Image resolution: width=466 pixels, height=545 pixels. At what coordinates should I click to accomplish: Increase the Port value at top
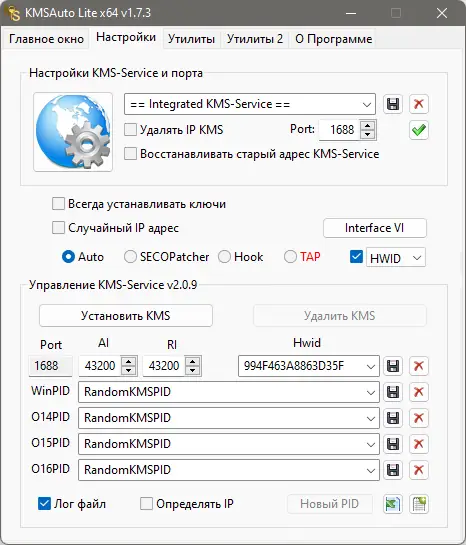point(368,125)
